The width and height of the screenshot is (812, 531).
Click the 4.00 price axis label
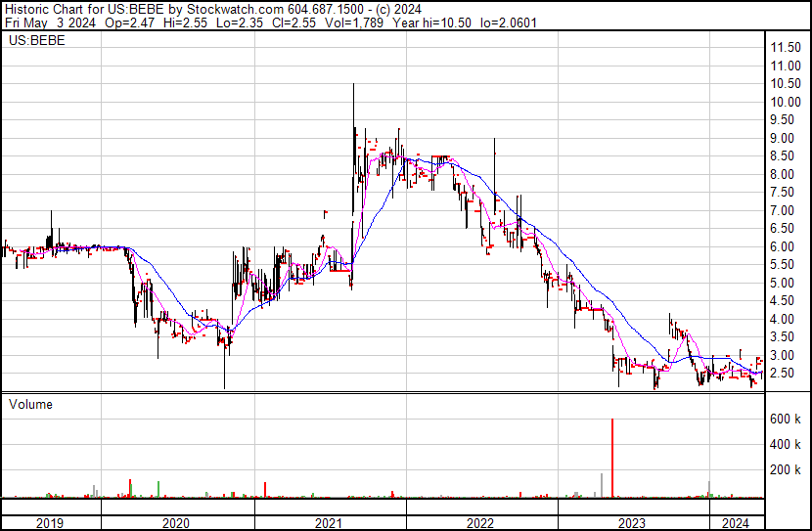(782, 320)
